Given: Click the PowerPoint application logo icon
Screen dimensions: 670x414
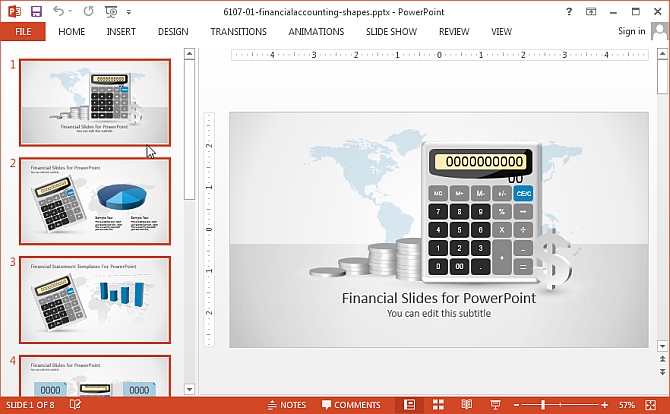Looking at the screenshot, I should click(x=14, y=12).
